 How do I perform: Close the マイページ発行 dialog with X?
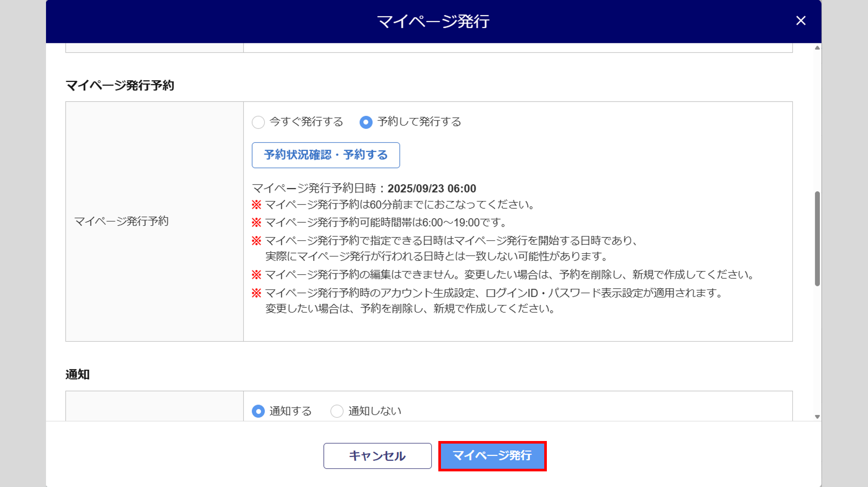click(x=801, y=21)
